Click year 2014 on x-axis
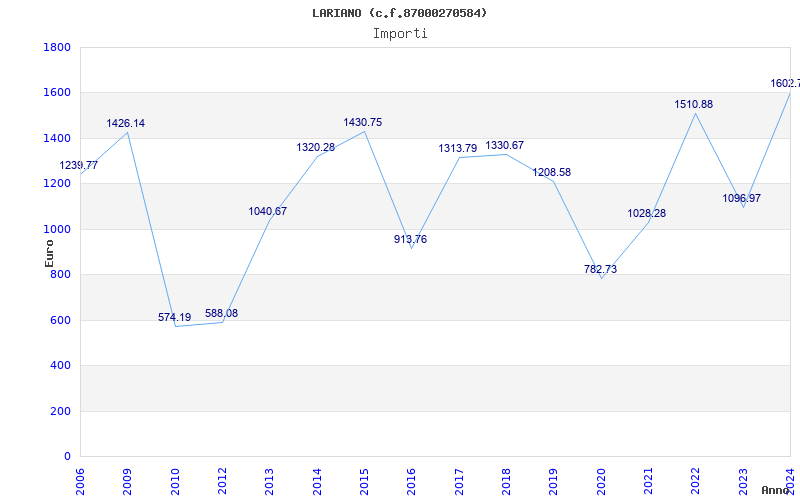Screen dimensions: 800x500 click(x=317, y=482)
